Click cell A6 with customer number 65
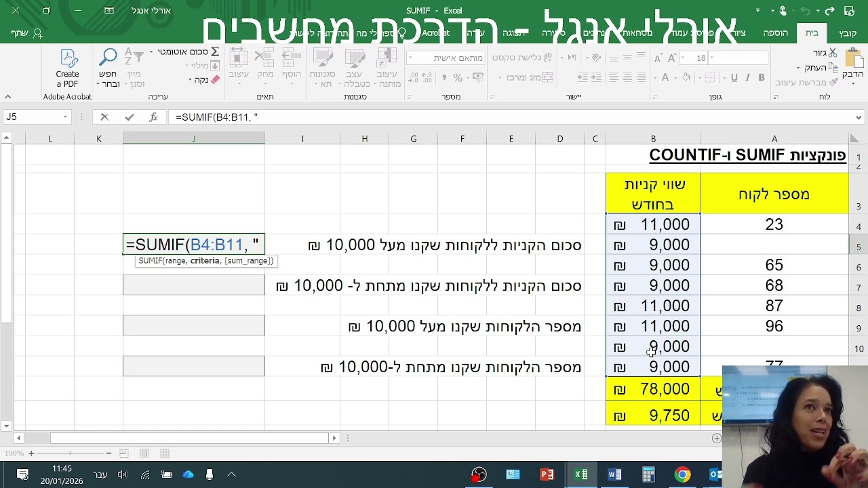Image resolution: width=868 pixels, height=488 pixels. [774, 265]
